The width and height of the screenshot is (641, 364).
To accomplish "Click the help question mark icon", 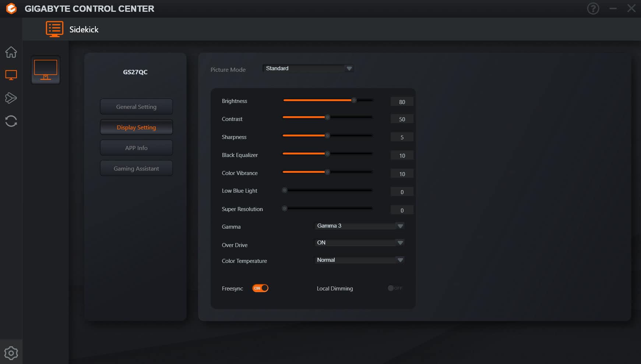I will tap(593, 8).
